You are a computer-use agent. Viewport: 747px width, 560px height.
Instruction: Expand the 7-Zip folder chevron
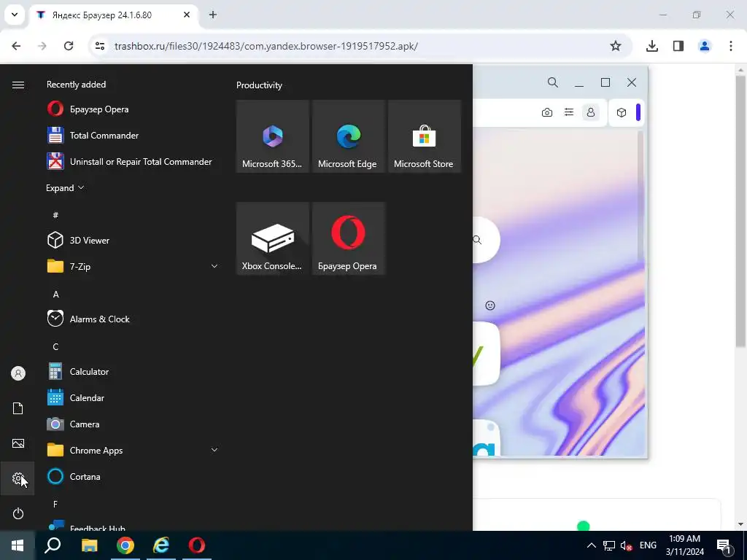pos(214,266)
